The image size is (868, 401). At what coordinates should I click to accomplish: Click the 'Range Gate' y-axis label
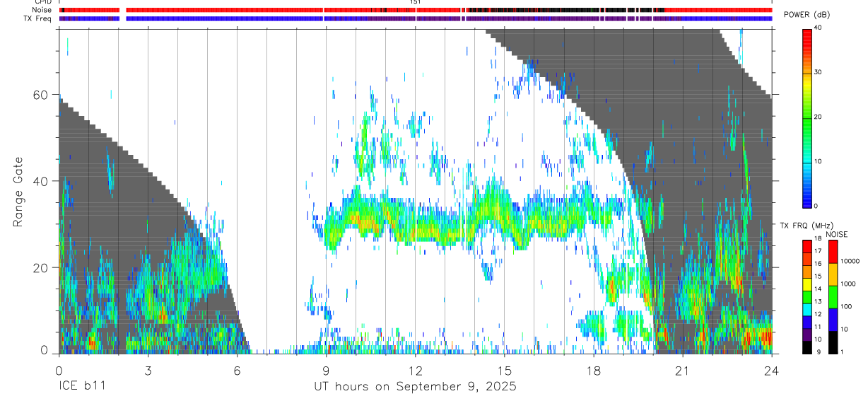19,192
